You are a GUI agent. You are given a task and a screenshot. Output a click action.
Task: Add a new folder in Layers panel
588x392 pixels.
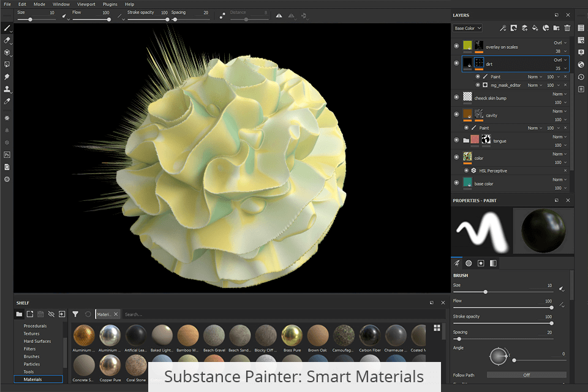[556, 28]
